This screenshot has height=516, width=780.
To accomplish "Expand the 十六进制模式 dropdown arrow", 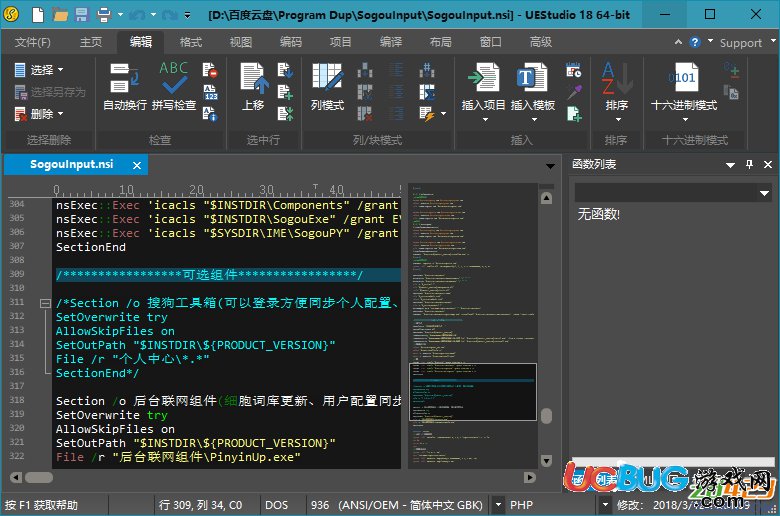I will tap(684, 119).
